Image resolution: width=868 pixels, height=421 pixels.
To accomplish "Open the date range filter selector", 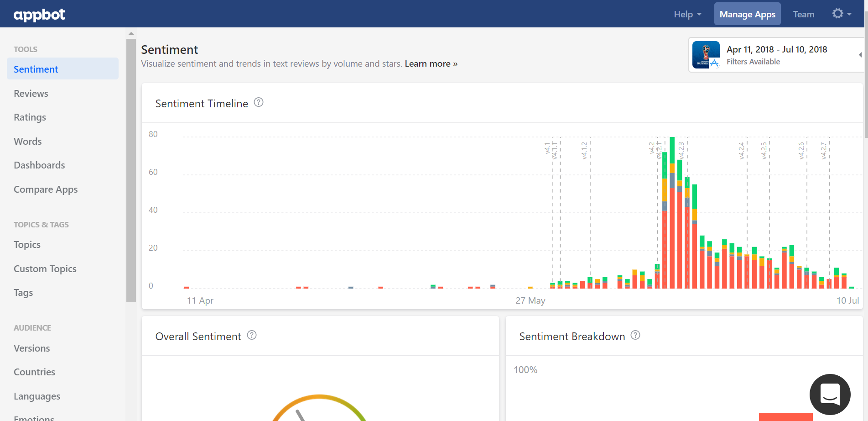I will click(776, 55).
